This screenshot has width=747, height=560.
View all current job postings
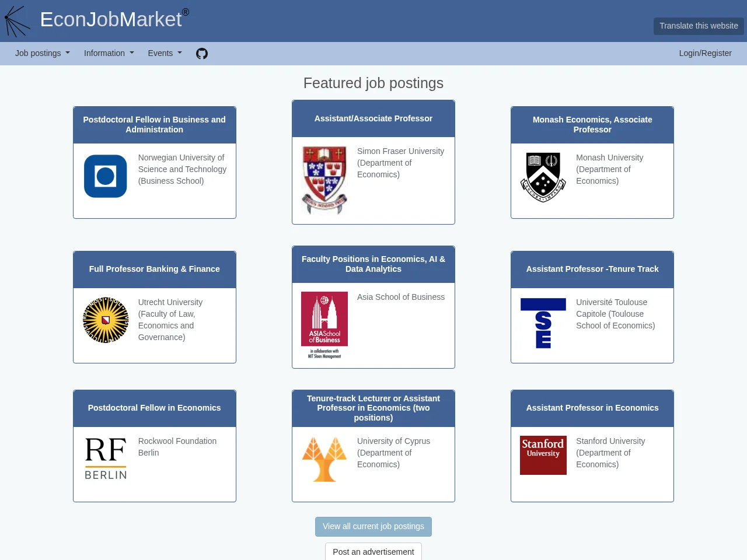click(x=373, y=527)
